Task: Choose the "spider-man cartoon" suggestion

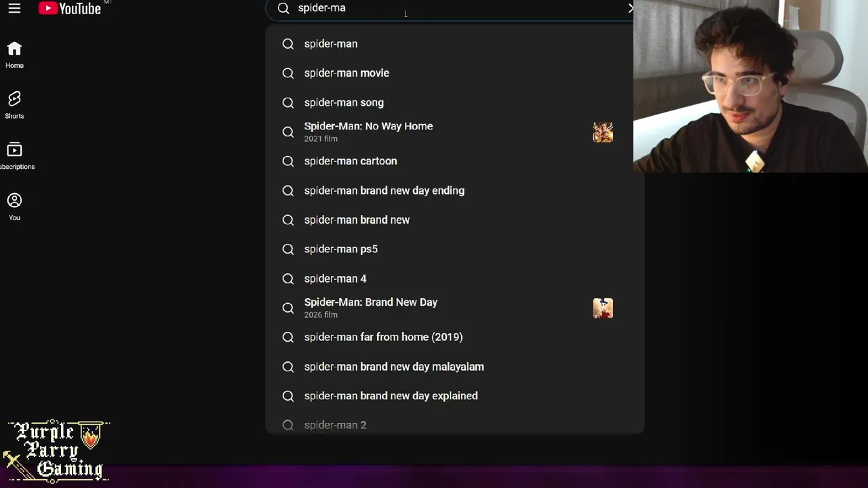Action: (x=454, y=161)
